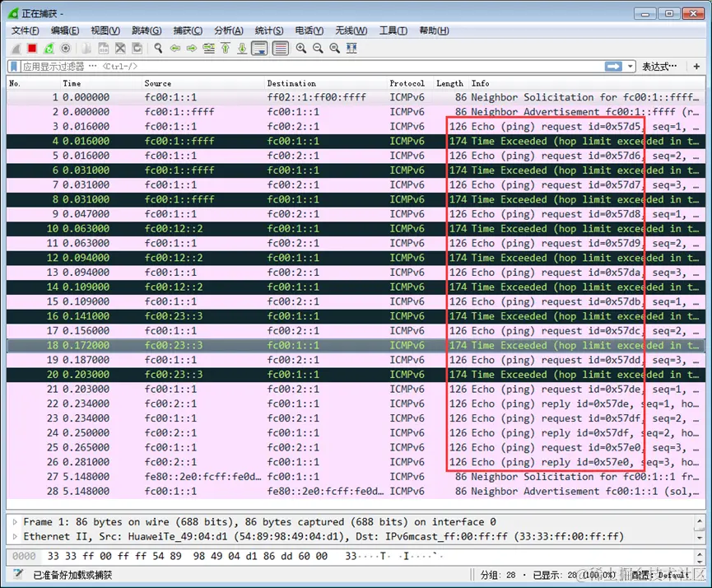This screenshot has height=588, width=712.
Task: Open display filter bookmark icon
Action: [14, 67]
